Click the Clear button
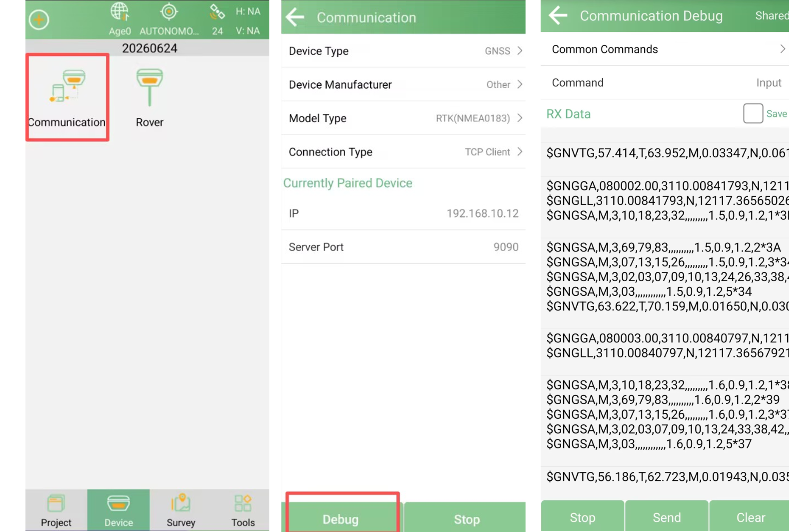The width and height of the screenshot is (811, 532). [750, 517]
